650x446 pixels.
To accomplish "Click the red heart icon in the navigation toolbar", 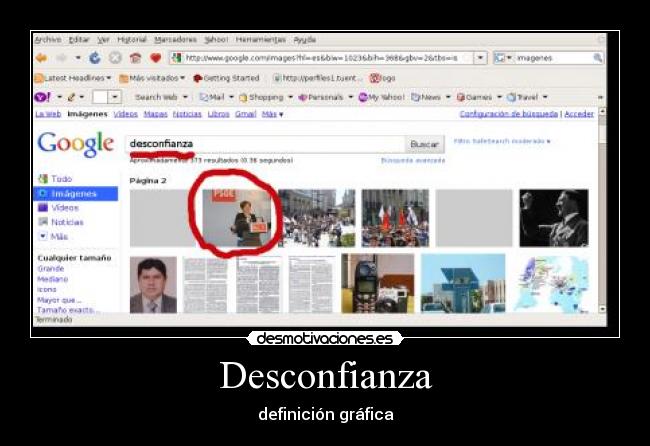I will 155,58.
